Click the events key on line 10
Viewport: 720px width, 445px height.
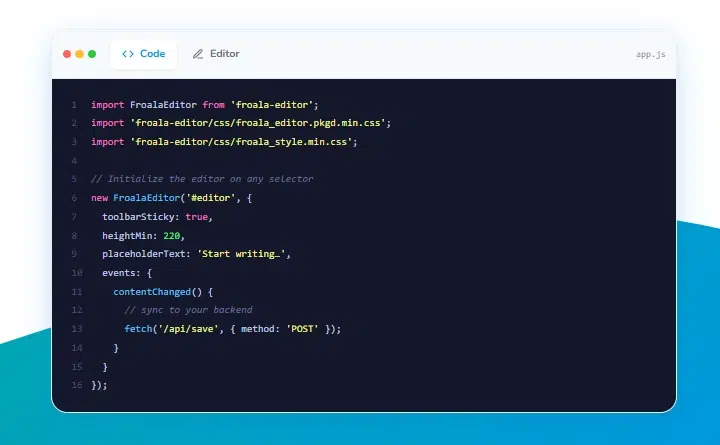point(118,273)
